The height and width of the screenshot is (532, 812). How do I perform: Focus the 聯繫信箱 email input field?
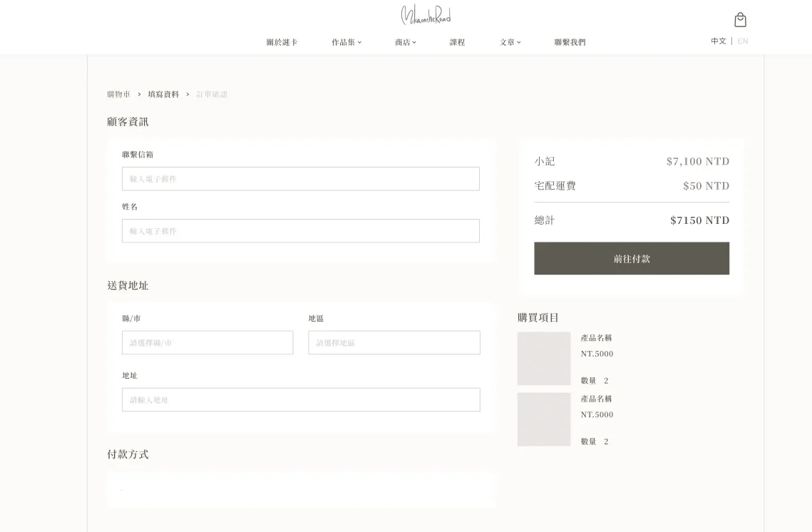coord(300,179)
